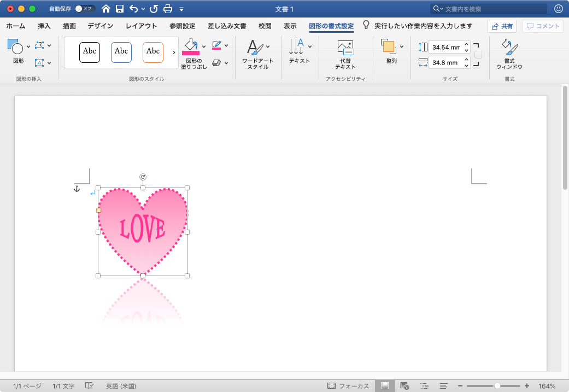569x392 pixels.
Task: Click the Home icon in title bar
Action: (106, 9)
